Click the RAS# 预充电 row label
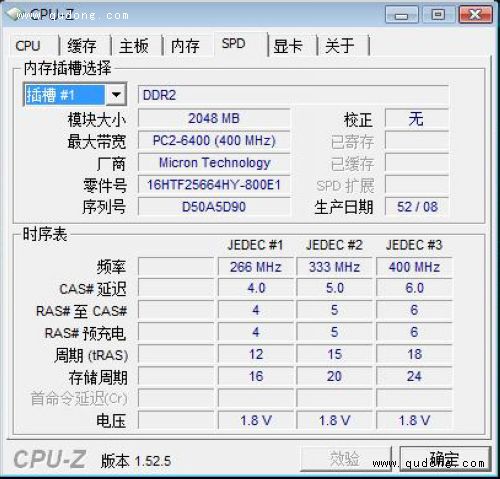 point(85,333)
